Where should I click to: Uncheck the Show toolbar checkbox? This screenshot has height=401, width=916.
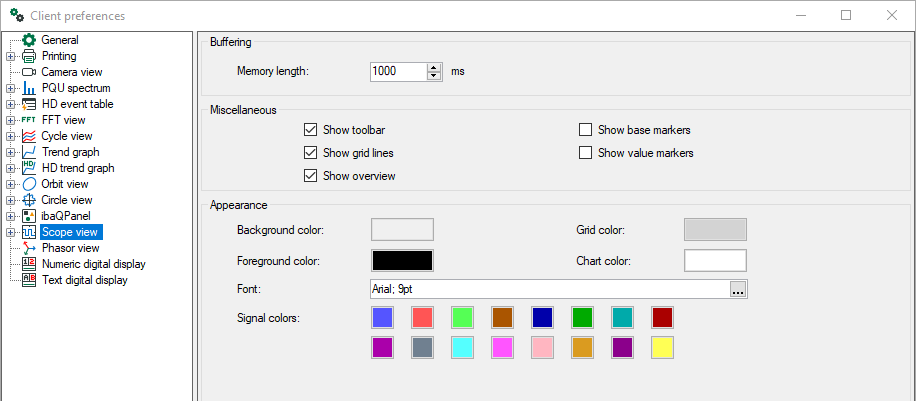[310, 130]
